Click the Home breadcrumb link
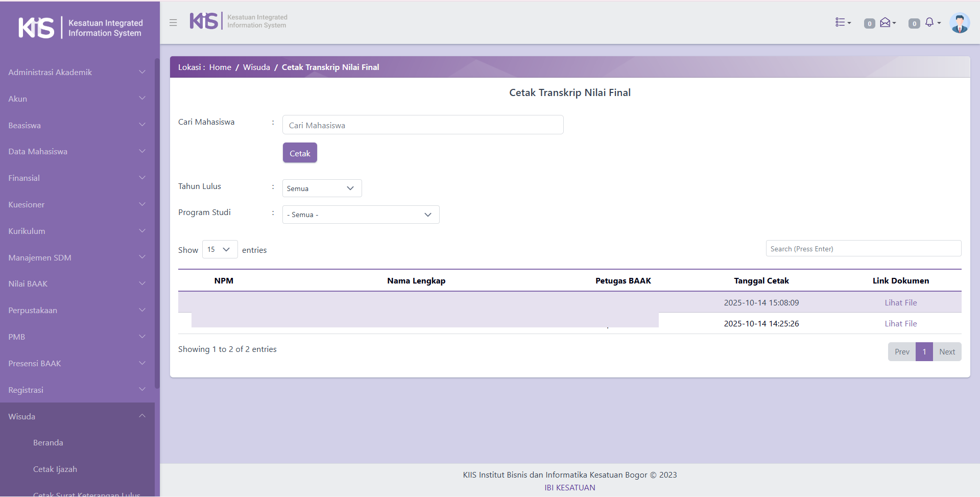This screenshot has height=497, width=980. pyautogui.click(x=220, y=67)
